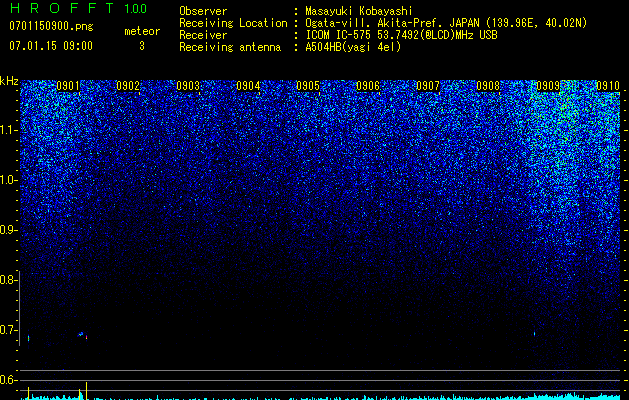
Task: Select the filename 0701150900.png
Action: (51, 26)
